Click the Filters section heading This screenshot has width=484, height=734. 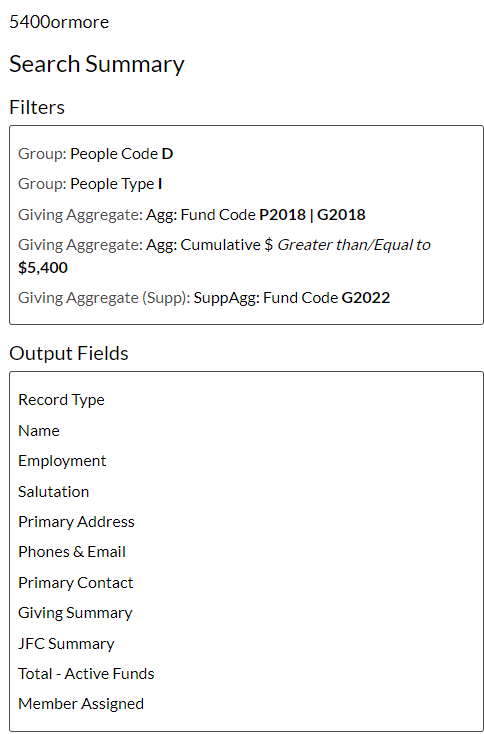(37, 107)
